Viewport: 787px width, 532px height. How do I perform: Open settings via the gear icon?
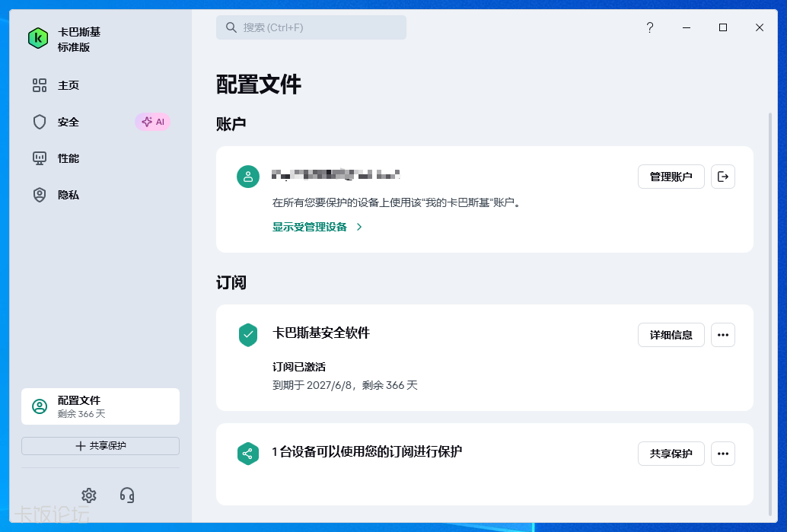[x=89, y=495]
